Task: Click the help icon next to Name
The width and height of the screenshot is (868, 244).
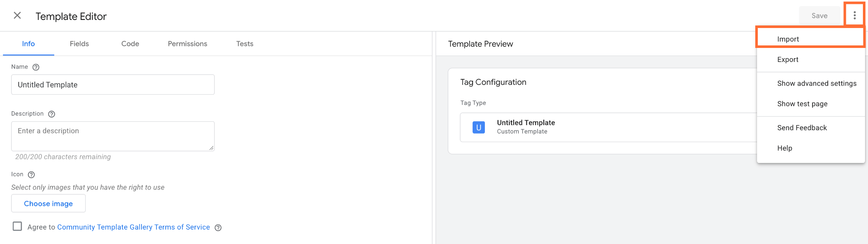Action: click(36, 67)
